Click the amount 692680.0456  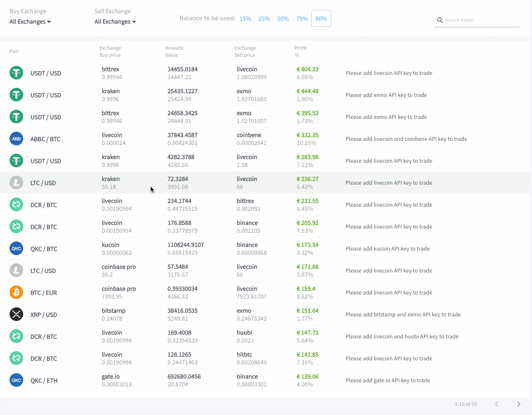tap(184, 376)
